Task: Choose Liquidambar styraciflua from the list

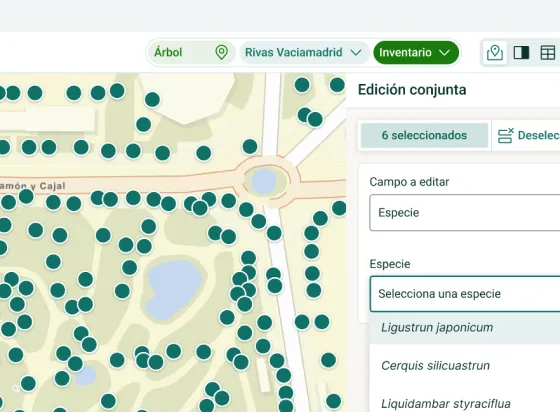Action: [x=465, y=404]
